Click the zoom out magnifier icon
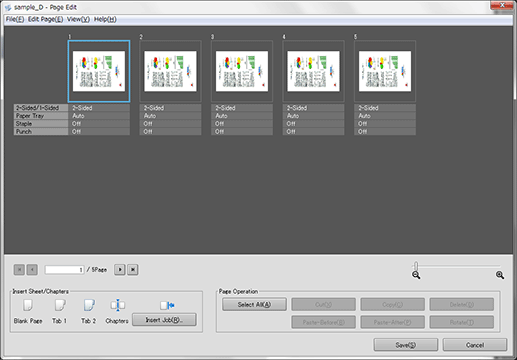This screenshot has height=360, width=517. click(x=416, y=275)
